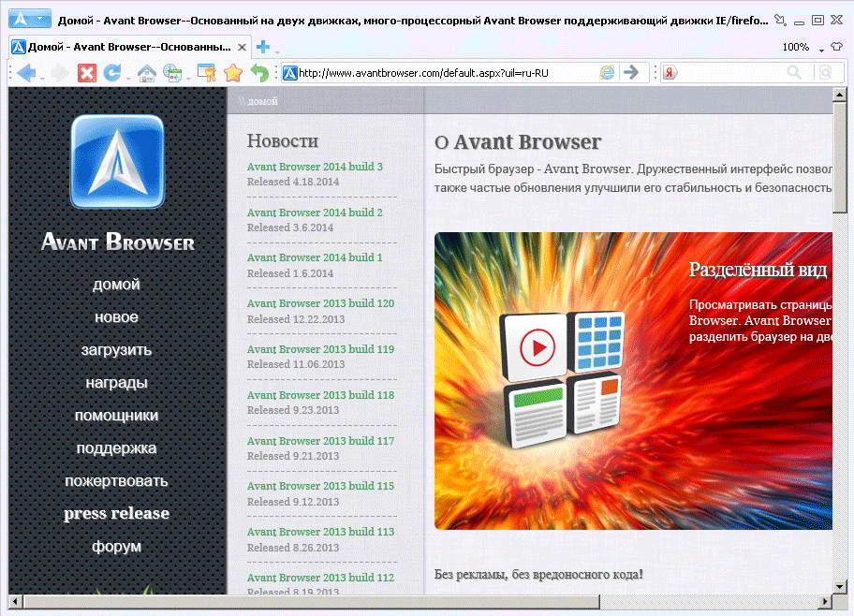Activate the Yandex search icon
The width and height of the screenshot is (854, 616).
pos(666,72)
